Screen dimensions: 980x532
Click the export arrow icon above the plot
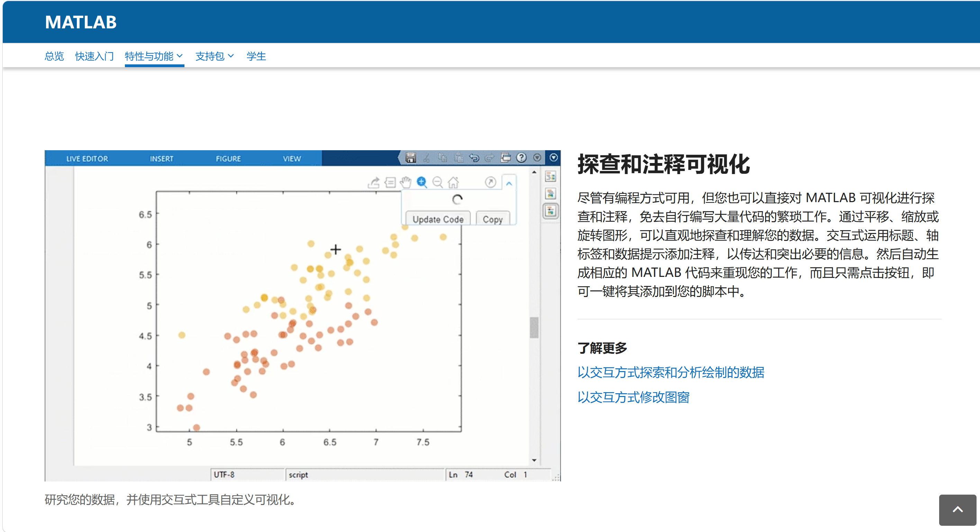click(374, 182)
